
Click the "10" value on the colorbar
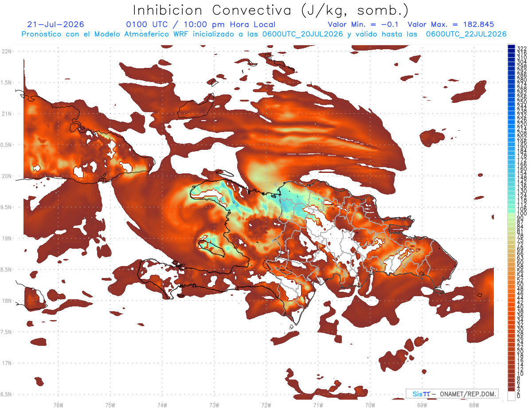point(520,374)
